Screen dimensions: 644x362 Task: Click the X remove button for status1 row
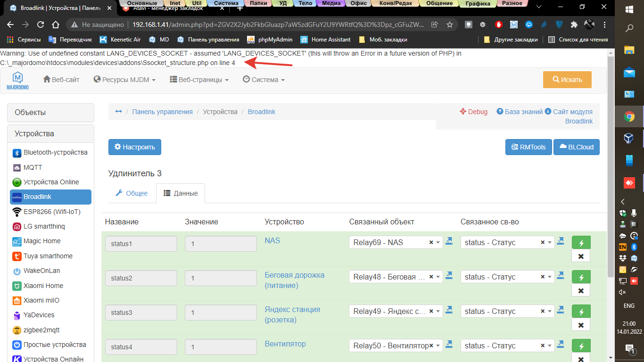581,256
